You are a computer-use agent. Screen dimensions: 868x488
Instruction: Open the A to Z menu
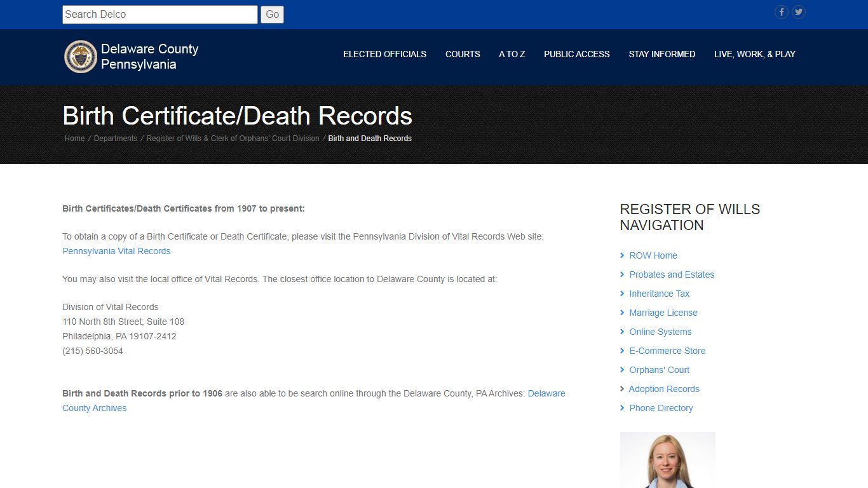pyautogui.click(x=512, y=54)
